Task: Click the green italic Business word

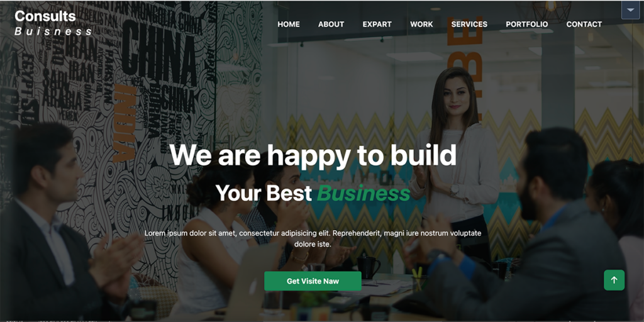Action: coord(364,193)
